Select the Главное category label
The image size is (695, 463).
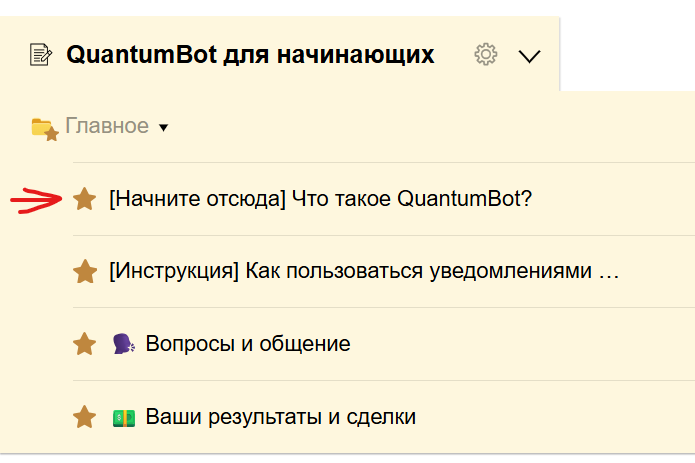tap(107, 126)
